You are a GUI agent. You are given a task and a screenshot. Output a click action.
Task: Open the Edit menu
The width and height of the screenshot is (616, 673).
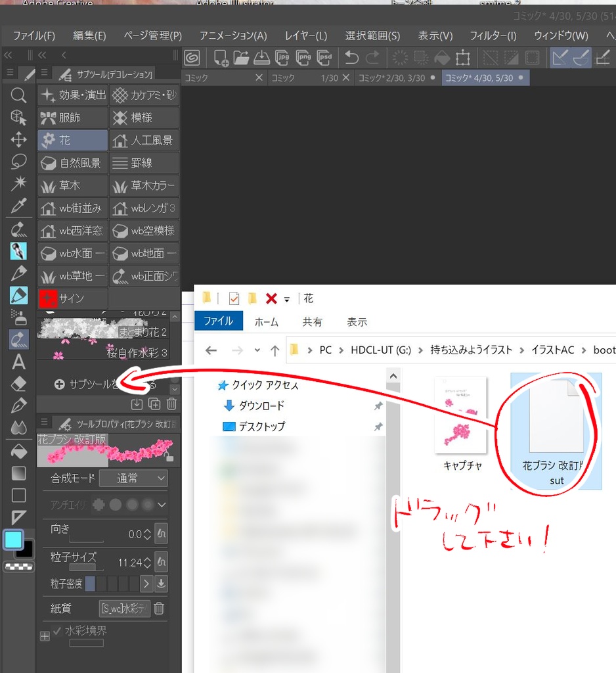89,35
